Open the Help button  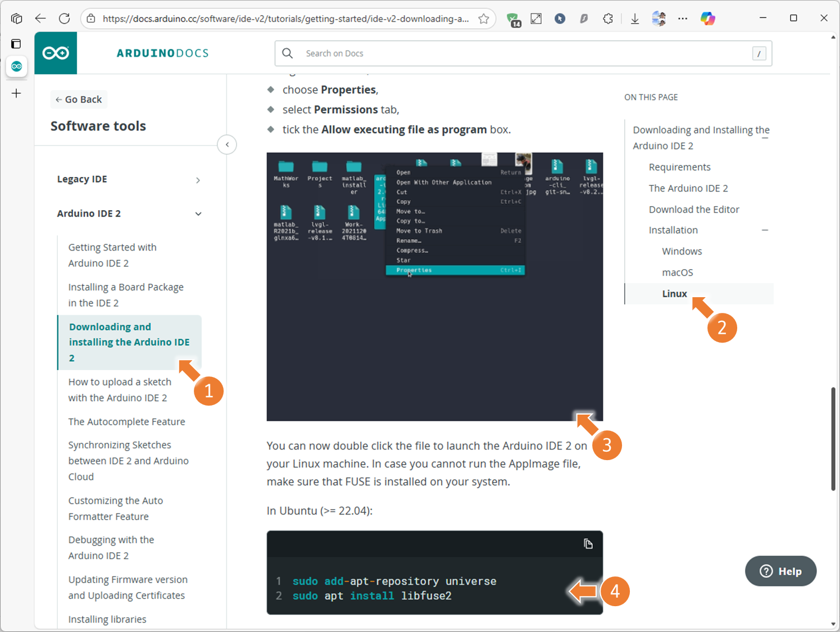tap(780, 571)
